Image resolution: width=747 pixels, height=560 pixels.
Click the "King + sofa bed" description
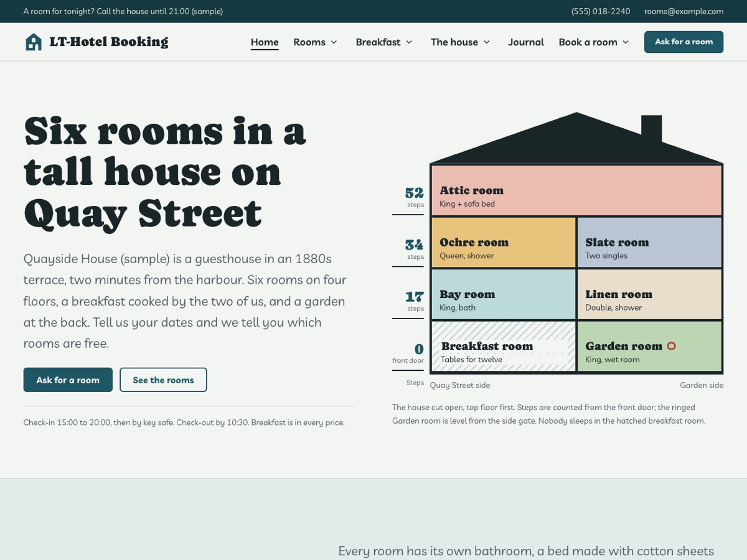coord(467,204)
